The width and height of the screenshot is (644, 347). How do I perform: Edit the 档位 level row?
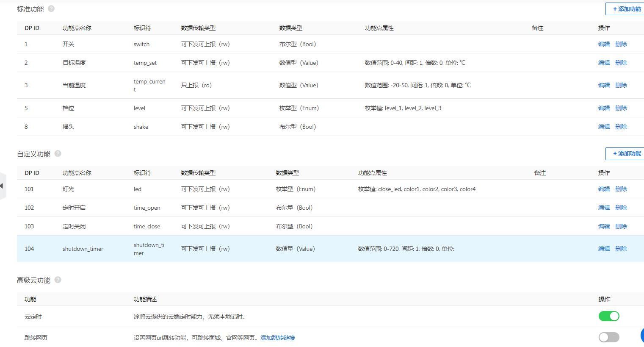pyautogui.click(x=604, y=108)
